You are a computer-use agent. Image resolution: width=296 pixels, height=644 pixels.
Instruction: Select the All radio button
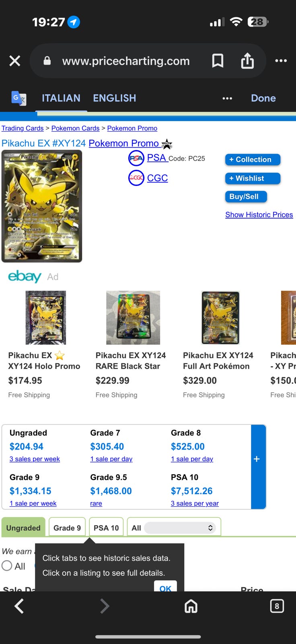(7, 566)
